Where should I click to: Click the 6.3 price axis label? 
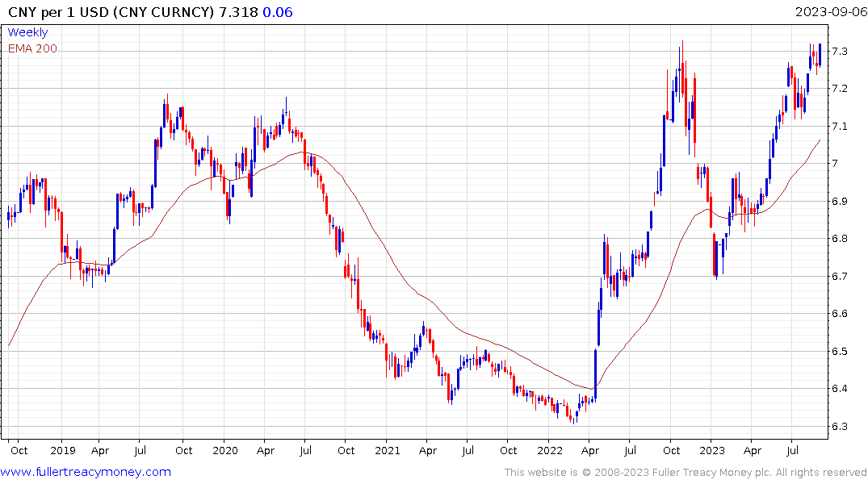[x=839, y=427]
